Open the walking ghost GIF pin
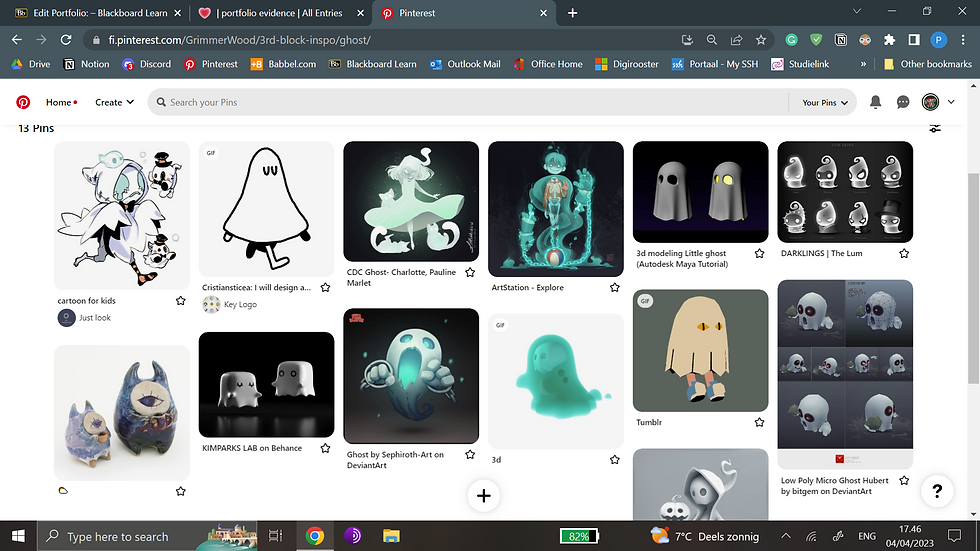Image resolution: width=980 pixels, height=551 pixels. coord(266,209)
